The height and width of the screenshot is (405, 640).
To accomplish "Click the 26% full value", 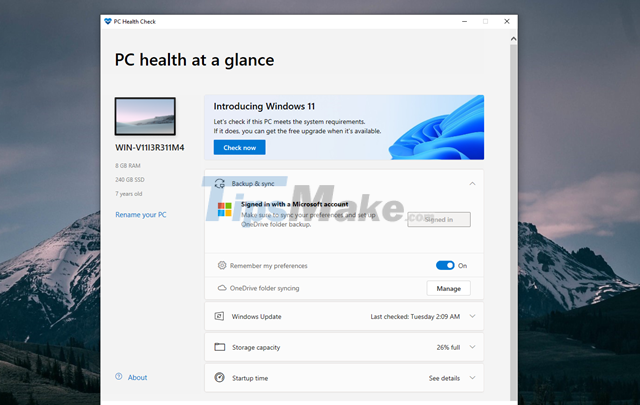I will tap(448, 347).
